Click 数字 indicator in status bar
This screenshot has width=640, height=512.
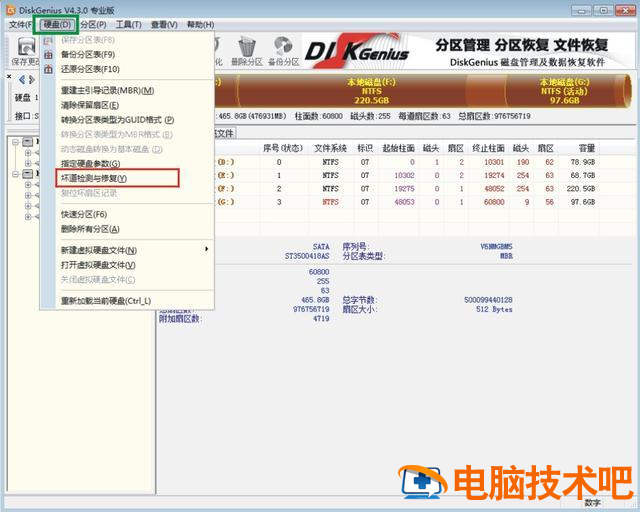click(592, 503)
